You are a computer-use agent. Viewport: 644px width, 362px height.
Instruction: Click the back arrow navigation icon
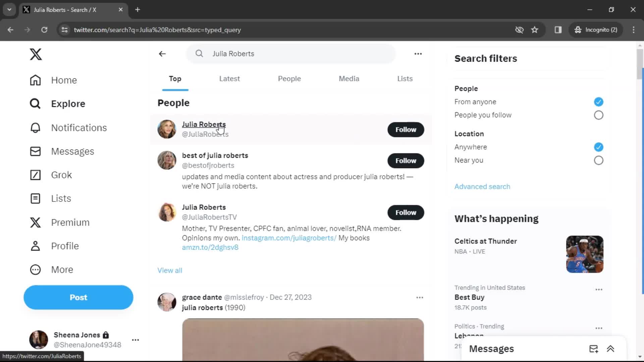(x=162, y=54)
